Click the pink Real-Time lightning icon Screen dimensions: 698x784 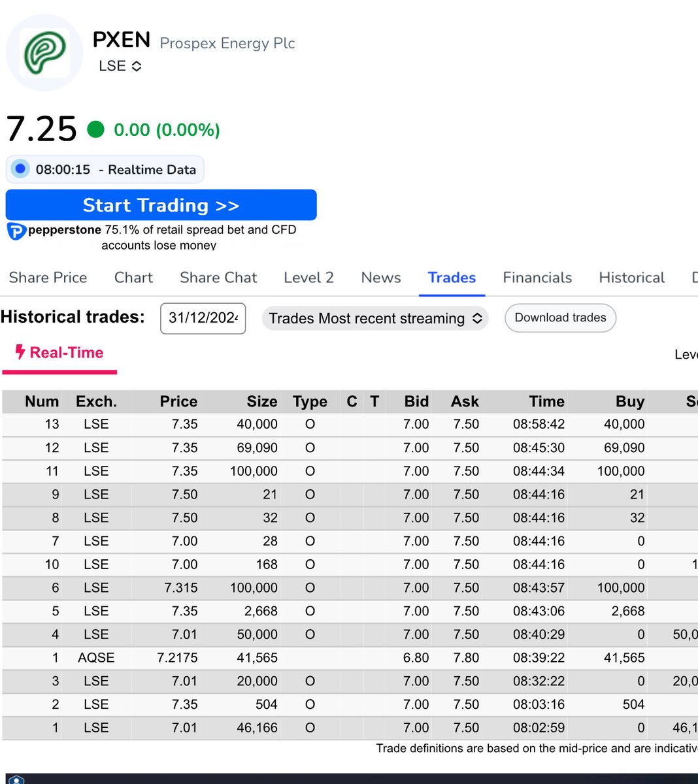tap(20, 352)
